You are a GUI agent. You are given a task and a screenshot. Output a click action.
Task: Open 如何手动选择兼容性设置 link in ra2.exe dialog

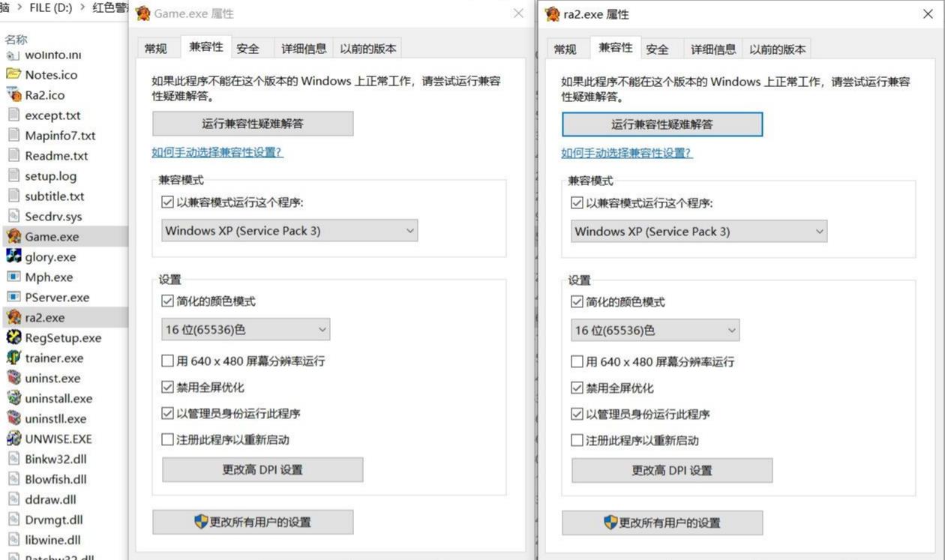click(626, 153)
